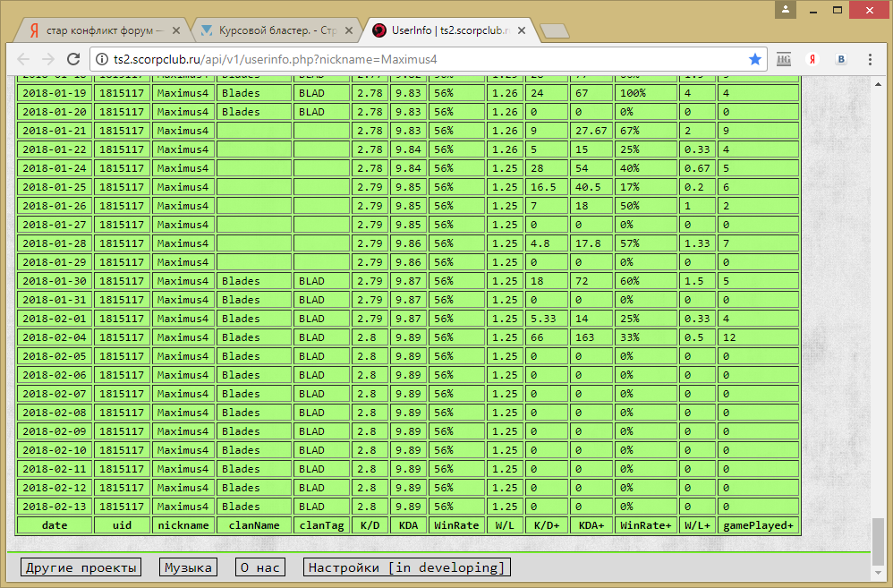The height and width of the screenshot is (588, 893).
Task: Open a new browser tab
Action: pos(554,31)
